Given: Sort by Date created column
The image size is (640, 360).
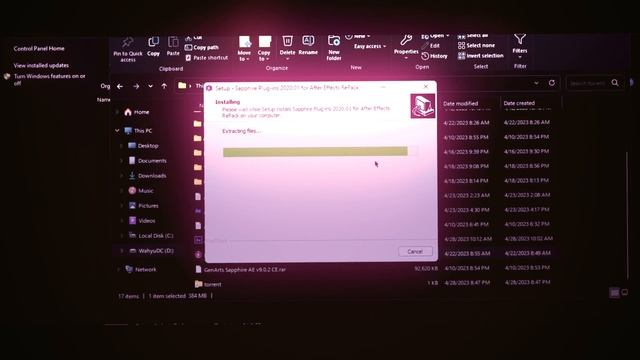Looking at the screenshot, I should click(519, 103).
